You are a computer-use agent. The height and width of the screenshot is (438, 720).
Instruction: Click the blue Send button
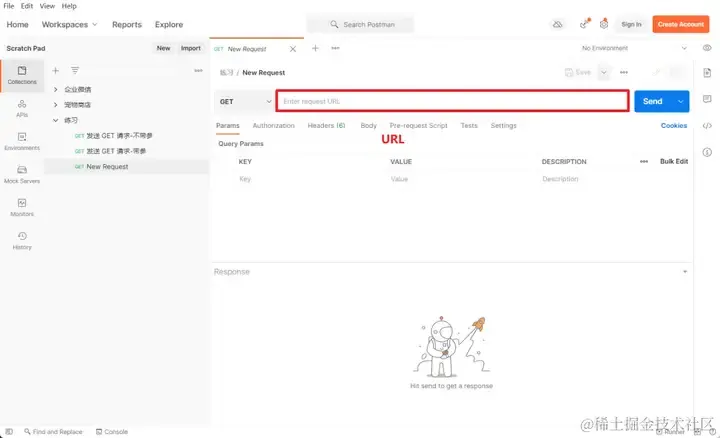pos(653,101)
